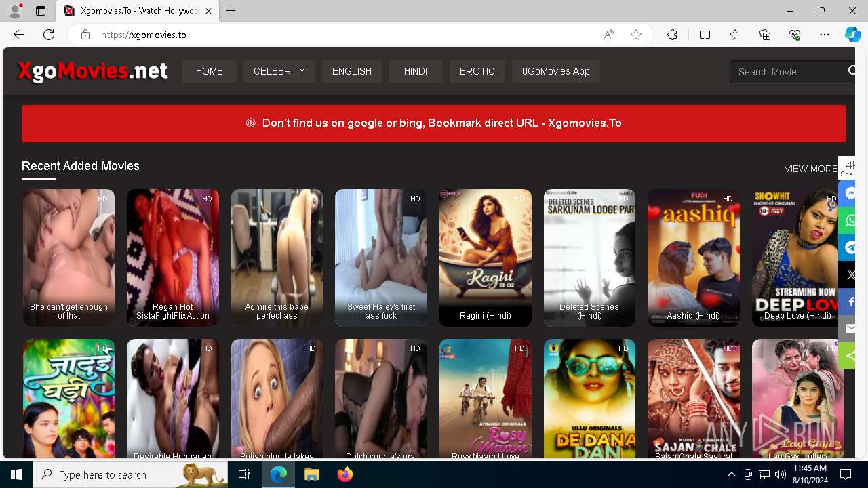The width and height of the screenshot is (868, 488).
Task: Launch the Copilot sidebar
Action: pyautogui.click(x=852, y=35)
